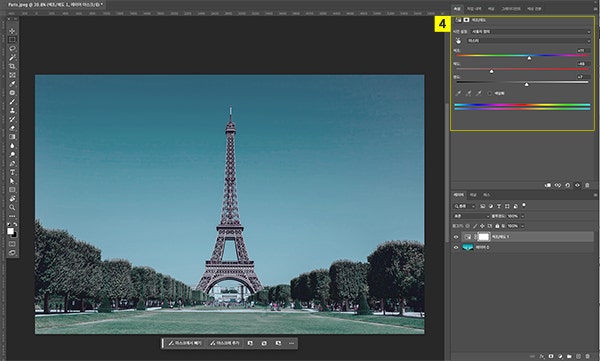Select the Pen tool

[12, 163]
